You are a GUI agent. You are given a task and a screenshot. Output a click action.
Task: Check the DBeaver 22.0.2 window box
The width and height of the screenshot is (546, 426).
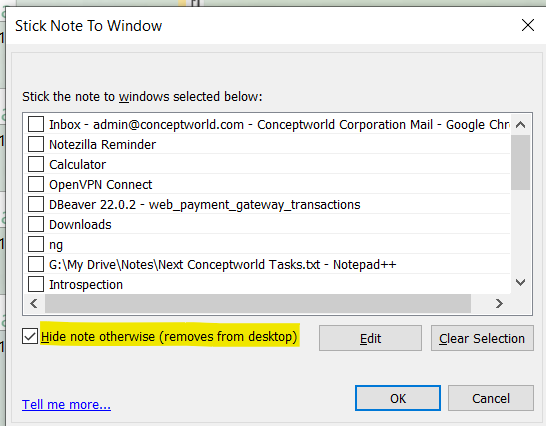tap(36, 204)
